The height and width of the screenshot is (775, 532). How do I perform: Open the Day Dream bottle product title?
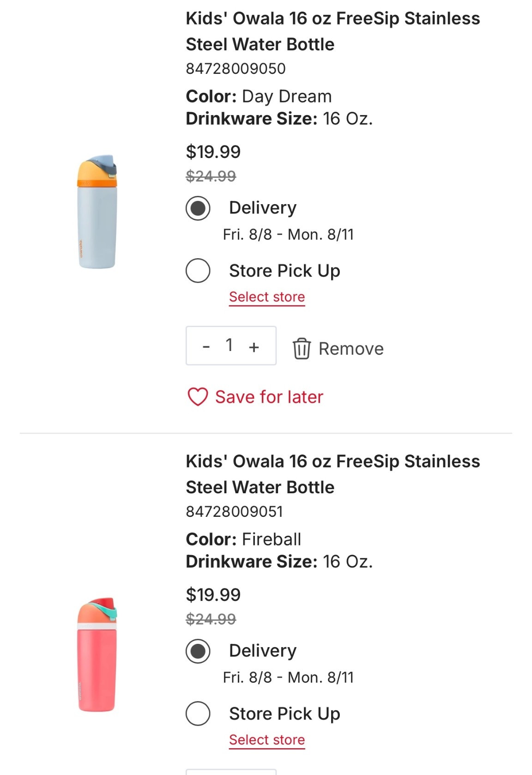[332, 31]
